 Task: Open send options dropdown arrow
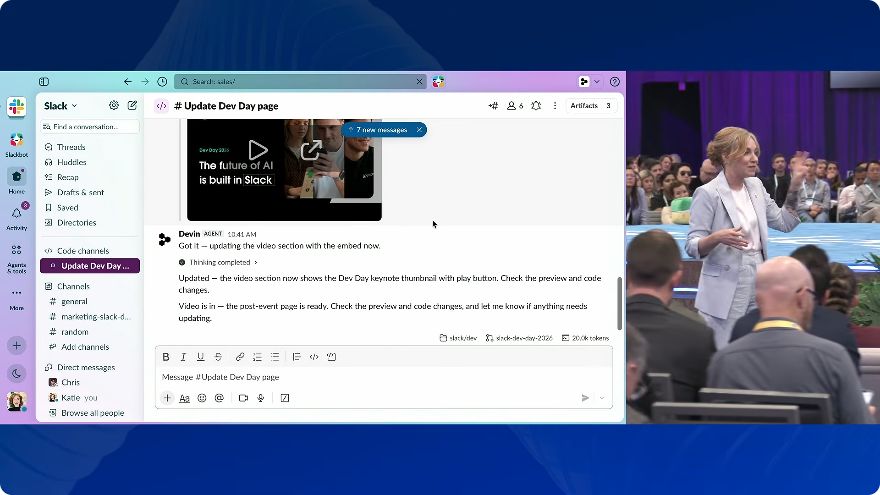[602, 398]
